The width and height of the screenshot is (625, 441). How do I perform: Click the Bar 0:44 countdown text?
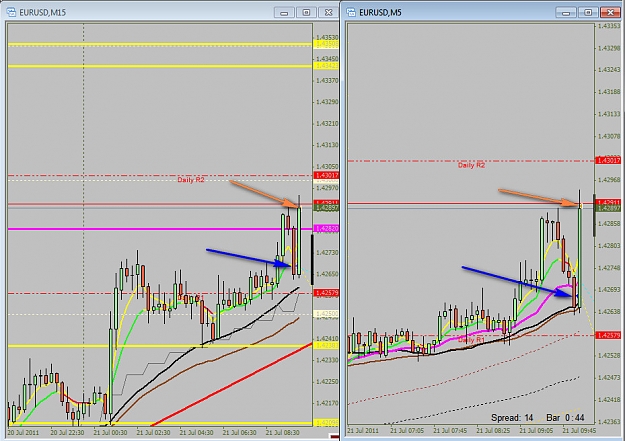click(x=565, y=417)
